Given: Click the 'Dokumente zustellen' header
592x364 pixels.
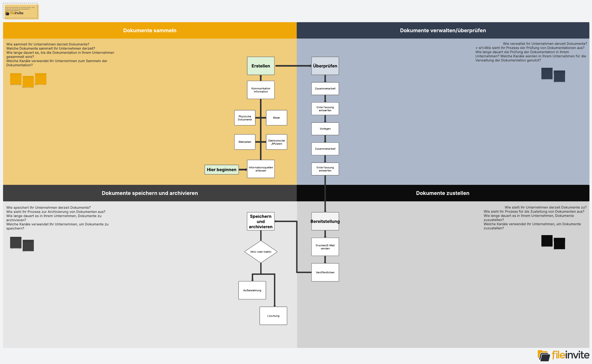Looking at the screenshot, I should [443, 193].
